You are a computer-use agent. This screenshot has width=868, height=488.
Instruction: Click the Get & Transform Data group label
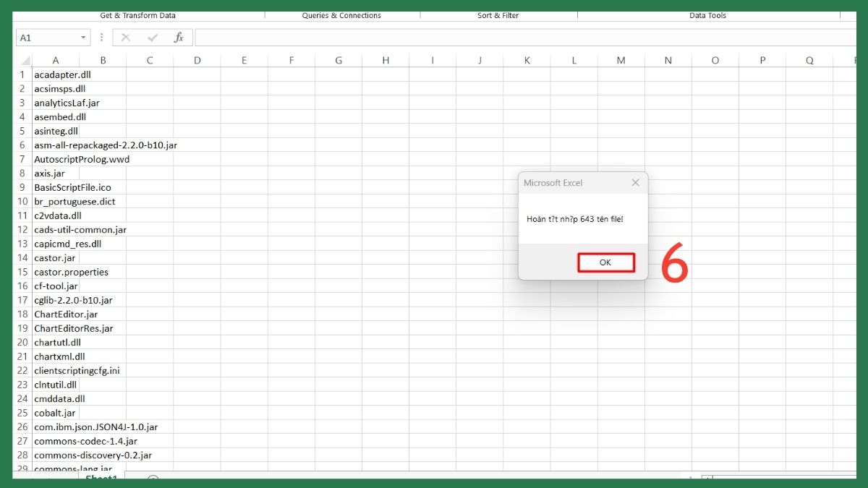[x=137, y=15]
